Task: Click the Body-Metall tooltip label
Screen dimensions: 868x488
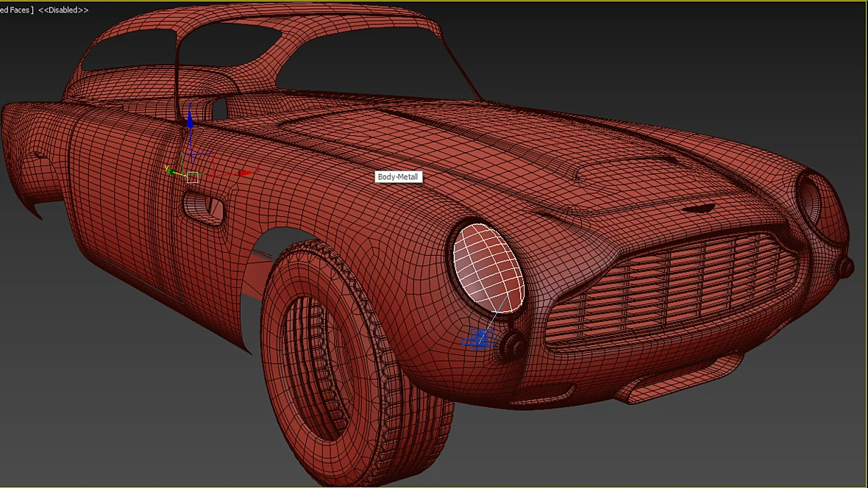Action: [x=398, y=177]
